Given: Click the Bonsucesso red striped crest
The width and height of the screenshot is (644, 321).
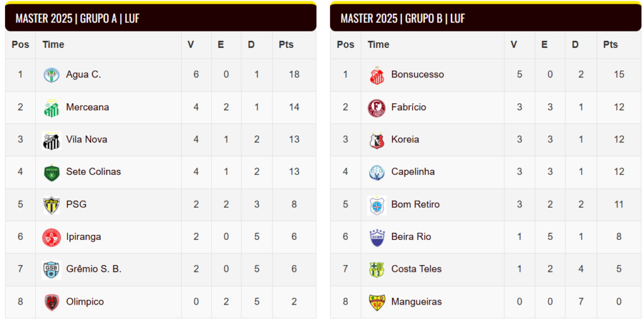Looking at the screenshot, I should (377, 75).
